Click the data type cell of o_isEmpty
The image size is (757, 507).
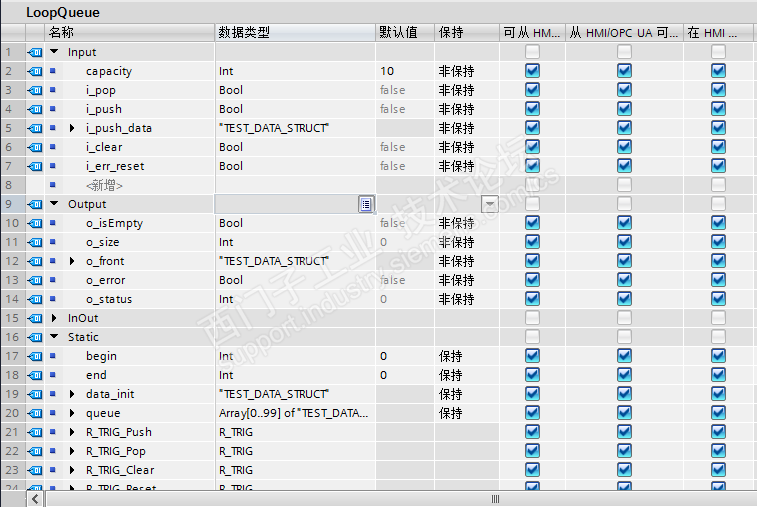295,224
